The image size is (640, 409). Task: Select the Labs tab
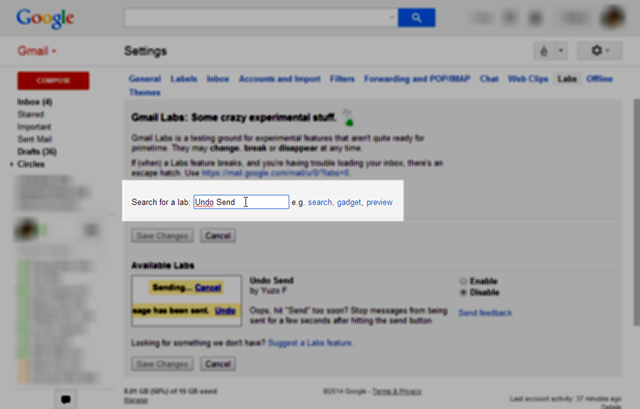coord(567,79)
